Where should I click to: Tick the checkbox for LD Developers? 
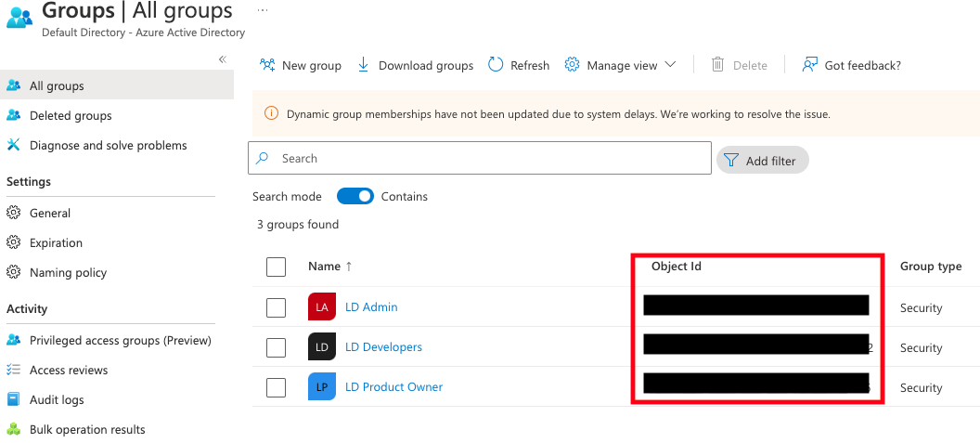(x=276, y=347)
